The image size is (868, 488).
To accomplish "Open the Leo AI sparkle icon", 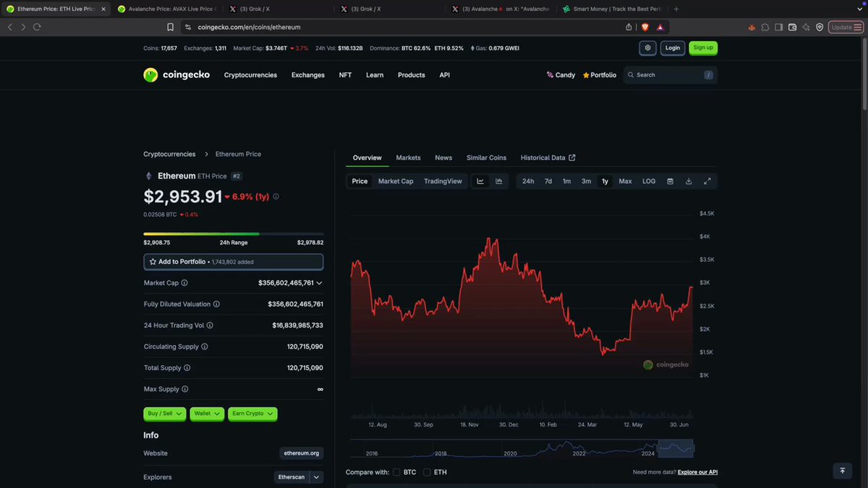I will point(806,27).
